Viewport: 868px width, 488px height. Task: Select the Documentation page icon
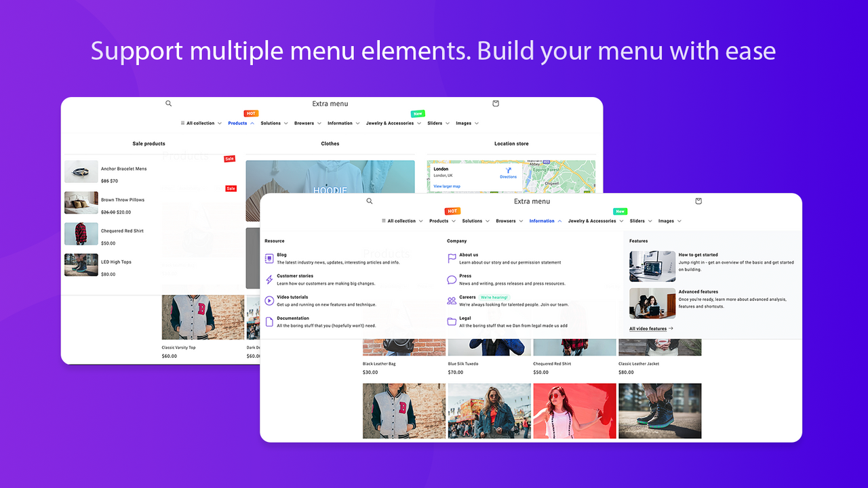(x=269, y=320)
